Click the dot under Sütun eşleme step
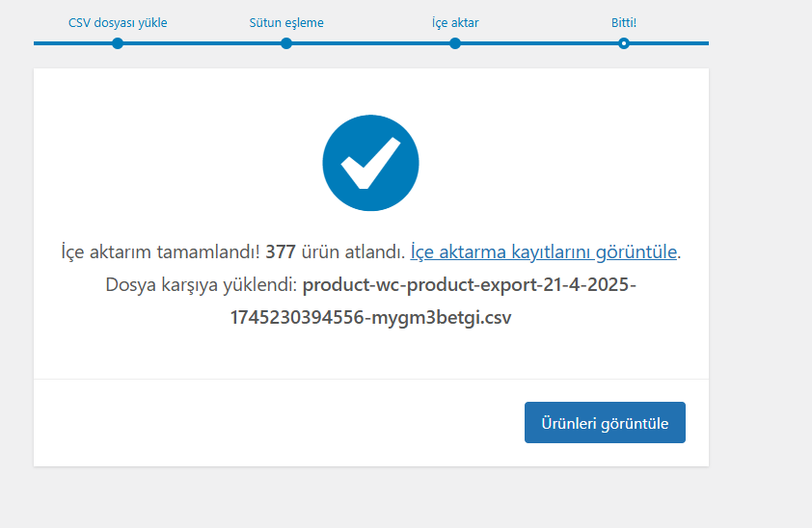The width and height of the screenshot is (812, 528). (x=286, y=43)
